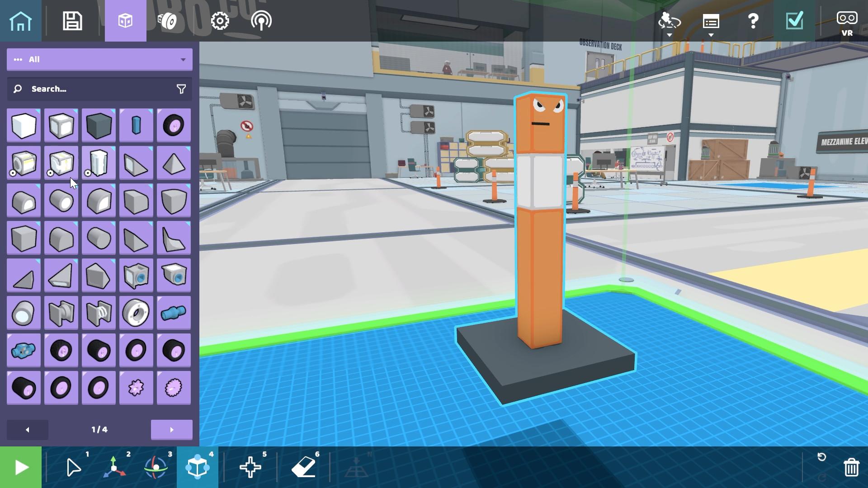Pick the dark gray cube part
Screen dimensions: 868x488
pos(99,125)
